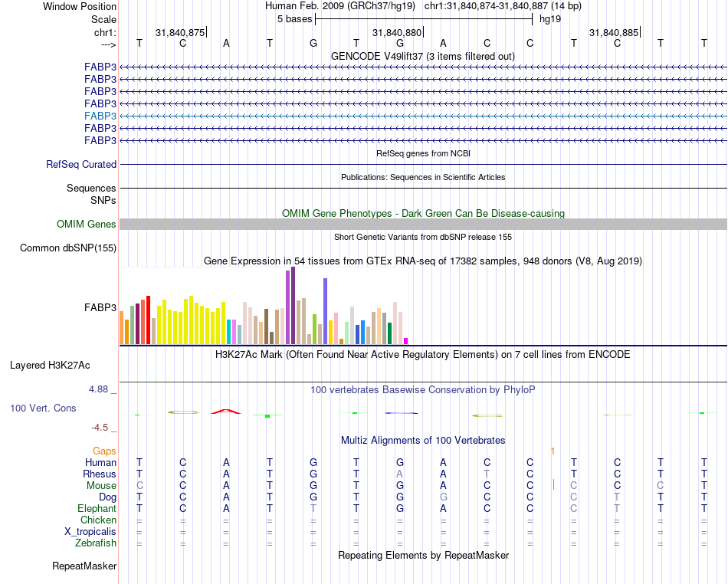Click the RepeatMasker track label

tap(84, 566)
